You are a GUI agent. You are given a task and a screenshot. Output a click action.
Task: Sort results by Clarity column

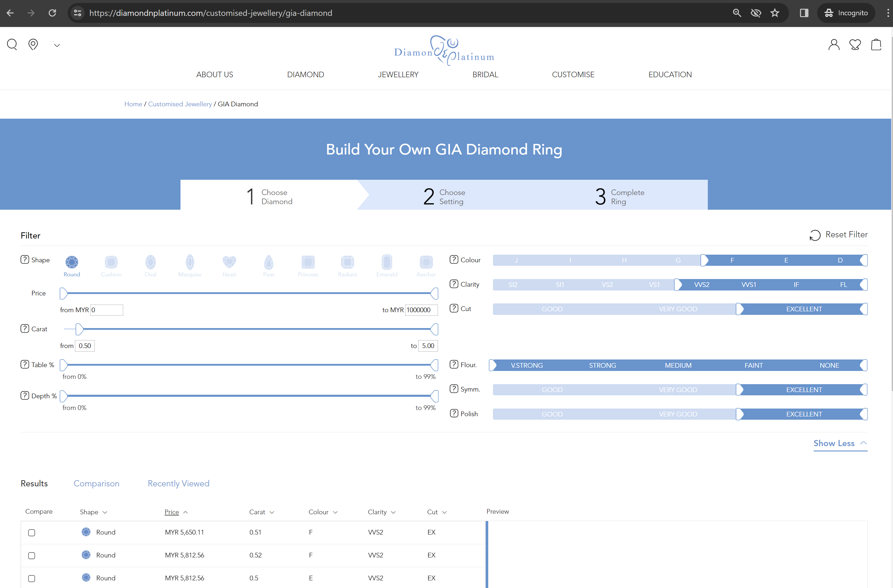[x=382, y=512]
